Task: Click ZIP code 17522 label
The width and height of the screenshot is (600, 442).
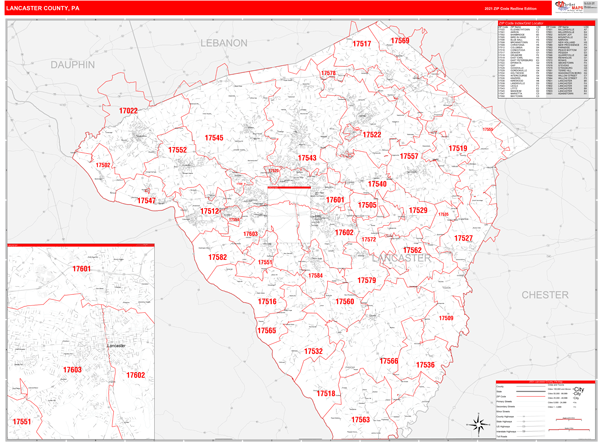Action: pos(372,135)
